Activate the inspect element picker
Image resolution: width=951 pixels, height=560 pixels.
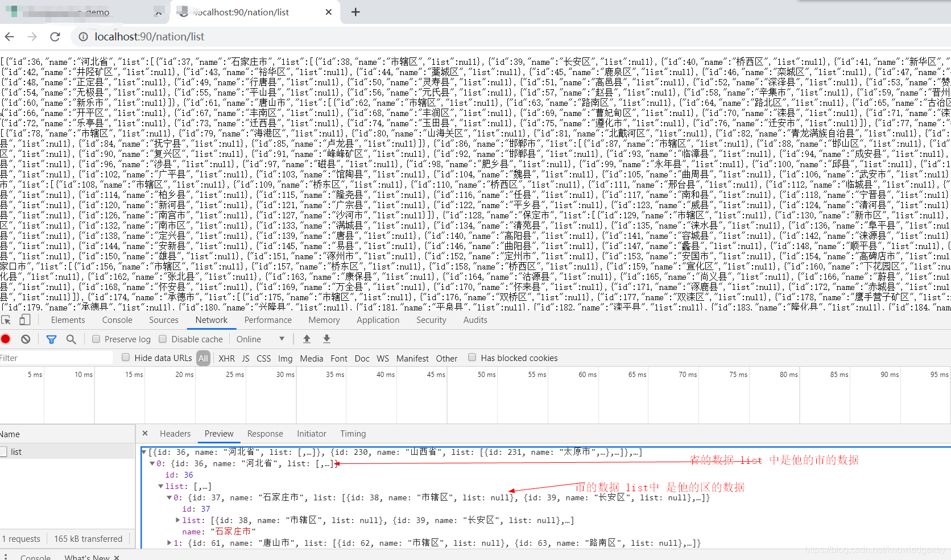pyautogui.click(x=7, y=320)
